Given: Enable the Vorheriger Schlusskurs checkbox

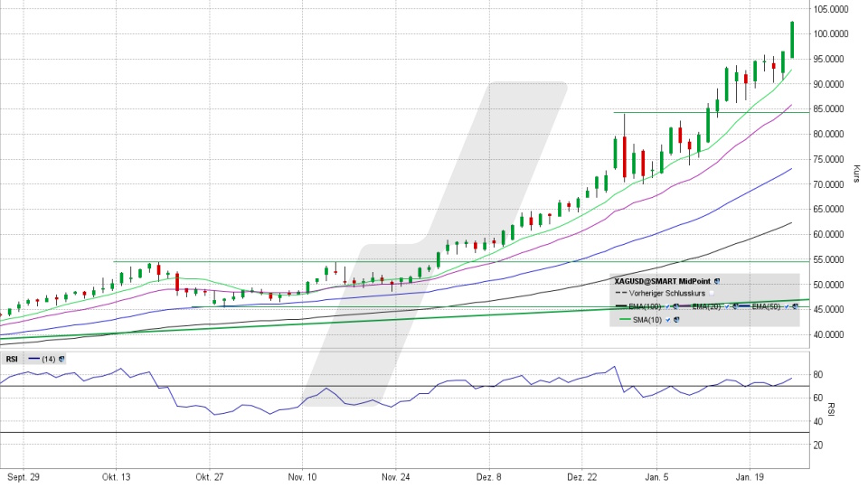Looking at the screenshot, I should coord(712,293).
